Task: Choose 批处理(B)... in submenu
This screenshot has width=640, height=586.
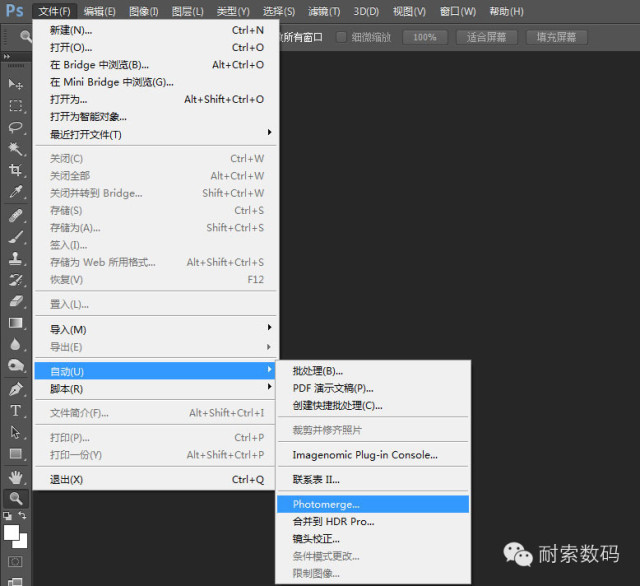Action: (x=373, y=371)
